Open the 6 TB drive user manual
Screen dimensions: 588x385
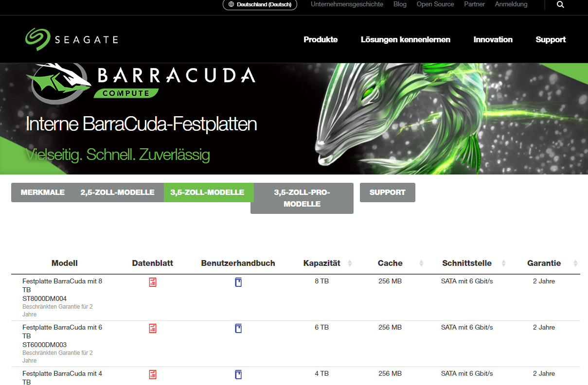pos(238,328)
